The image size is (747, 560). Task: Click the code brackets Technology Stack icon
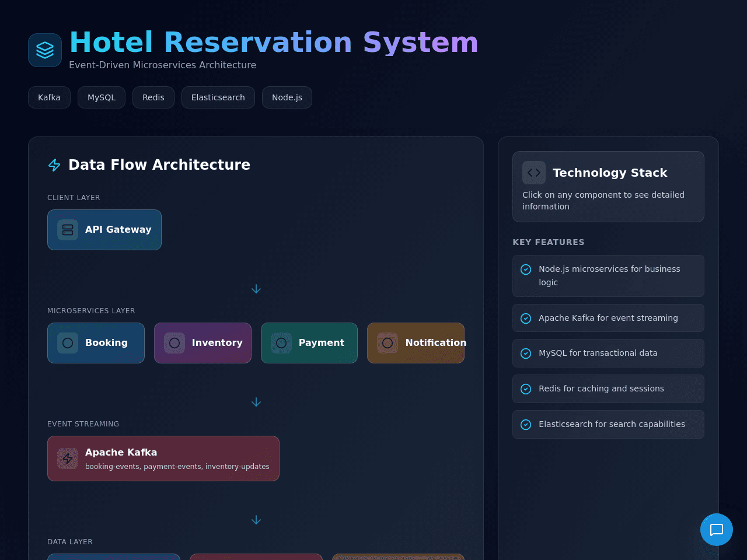pyautogui.click(x=534, y=173)
